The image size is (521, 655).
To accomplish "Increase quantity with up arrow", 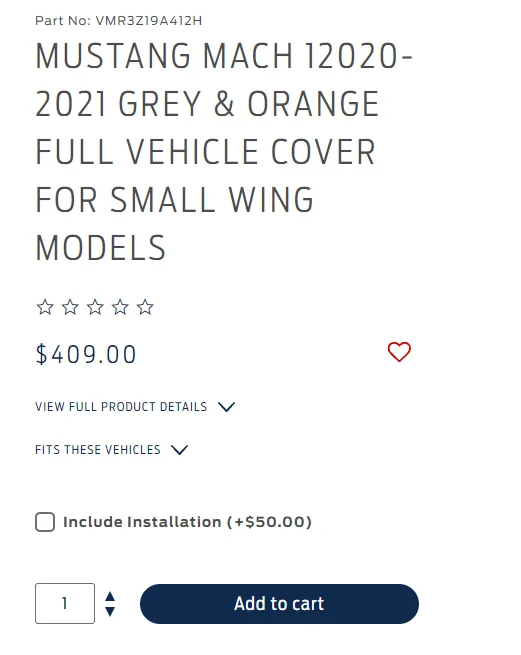I will 110,596.
